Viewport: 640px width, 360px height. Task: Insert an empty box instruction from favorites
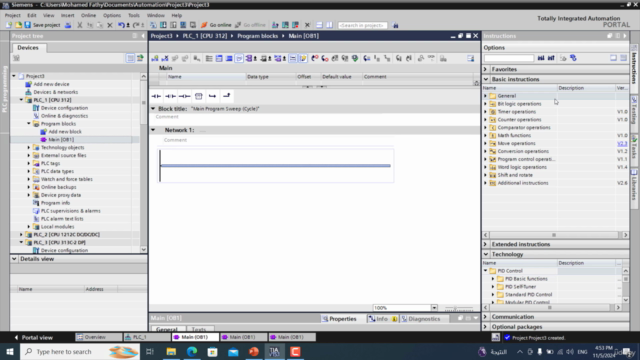[x=198, y=96]
